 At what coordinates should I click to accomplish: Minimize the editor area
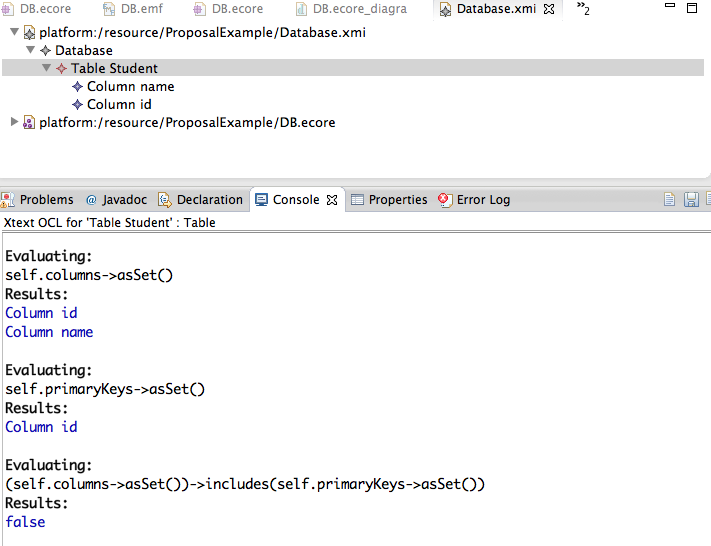(x=670, y=5)
